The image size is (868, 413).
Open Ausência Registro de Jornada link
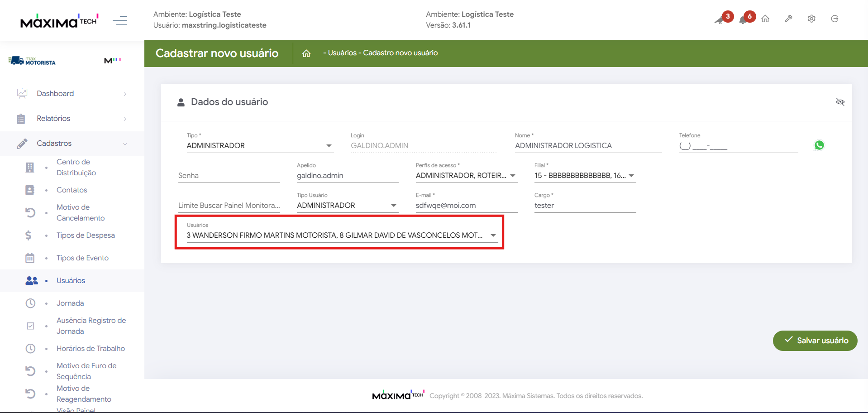91,326
